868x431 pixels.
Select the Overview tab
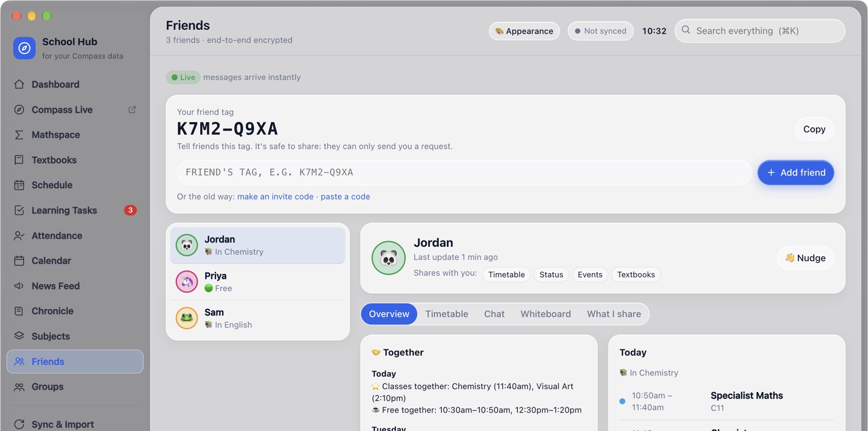[389, 314]
